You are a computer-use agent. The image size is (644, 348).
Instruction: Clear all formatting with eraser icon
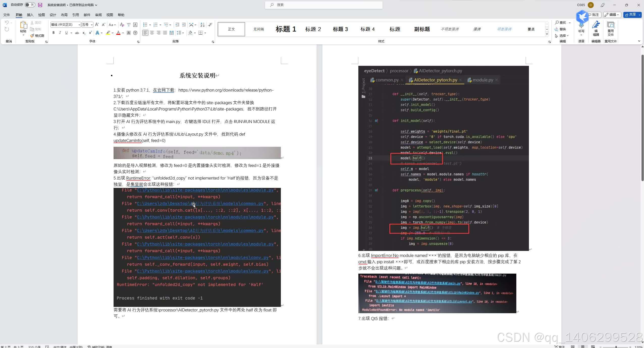tap(122, 25)
